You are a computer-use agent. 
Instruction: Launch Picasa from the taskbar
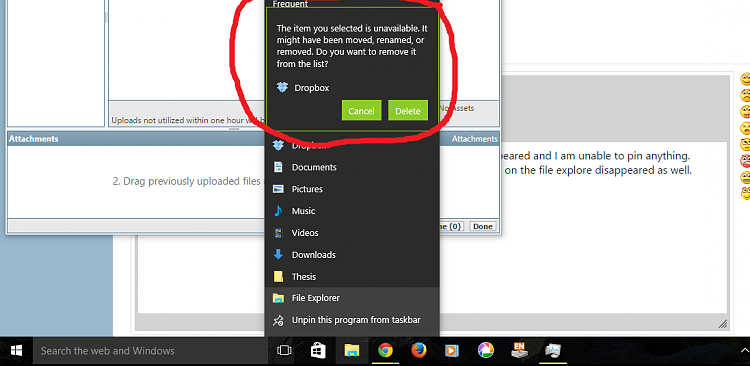(x=486, y=351)
